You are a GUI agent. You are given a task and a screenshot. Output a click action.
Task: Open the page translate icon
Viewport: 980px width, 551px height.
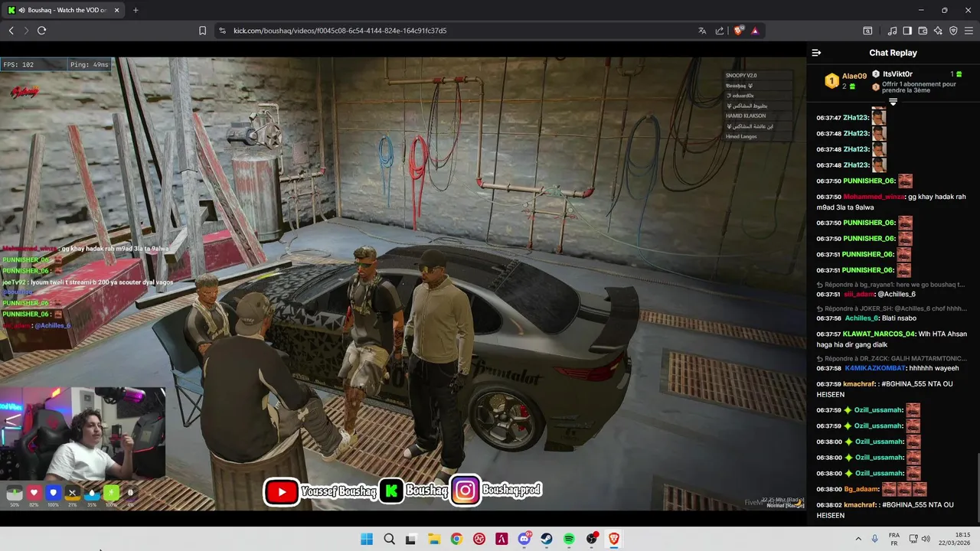tap(702, 31)
